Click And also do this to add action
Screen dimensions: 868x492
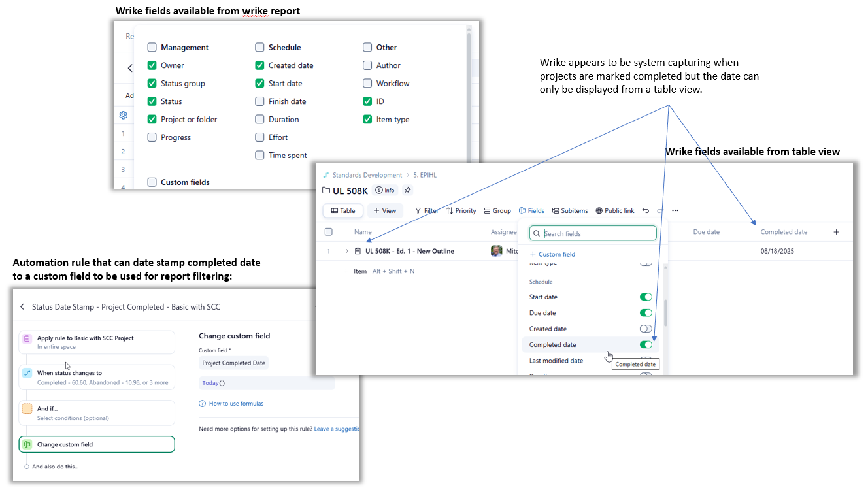tap(55, 467)
